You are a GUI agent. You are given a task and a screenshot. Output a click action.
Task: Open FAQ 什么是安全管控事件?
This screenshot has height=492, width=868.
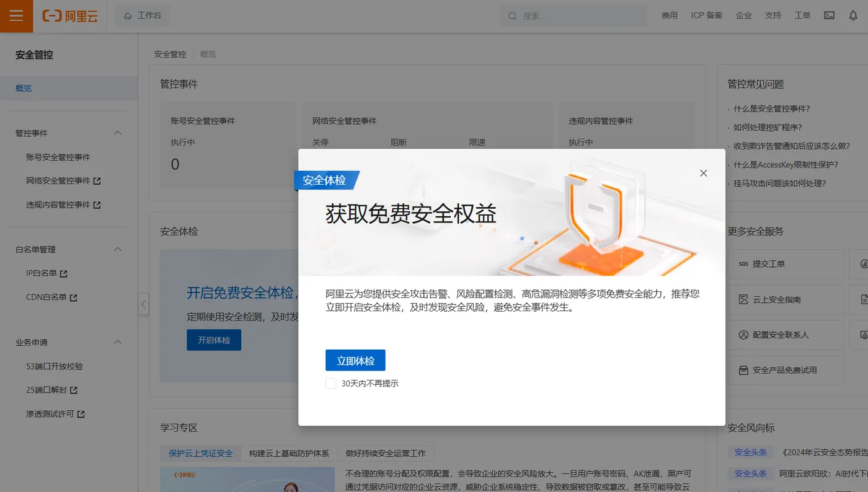click(x=772, y=108)
